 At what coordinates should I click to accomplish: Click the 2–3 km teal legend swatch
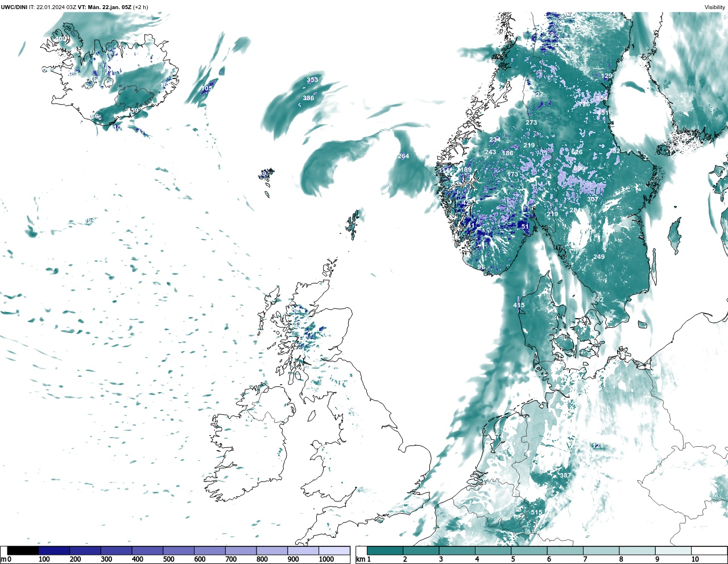(x=421, y=550)
